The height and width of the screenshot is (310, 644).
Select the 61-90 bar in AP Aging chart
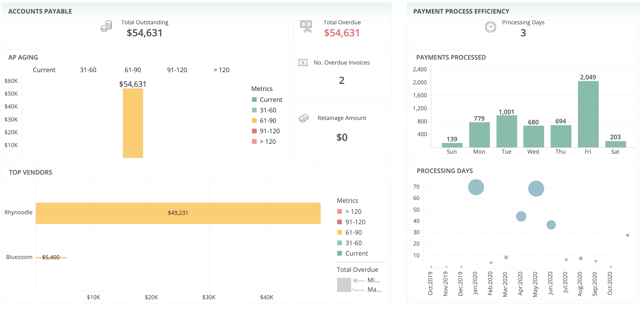133,123
